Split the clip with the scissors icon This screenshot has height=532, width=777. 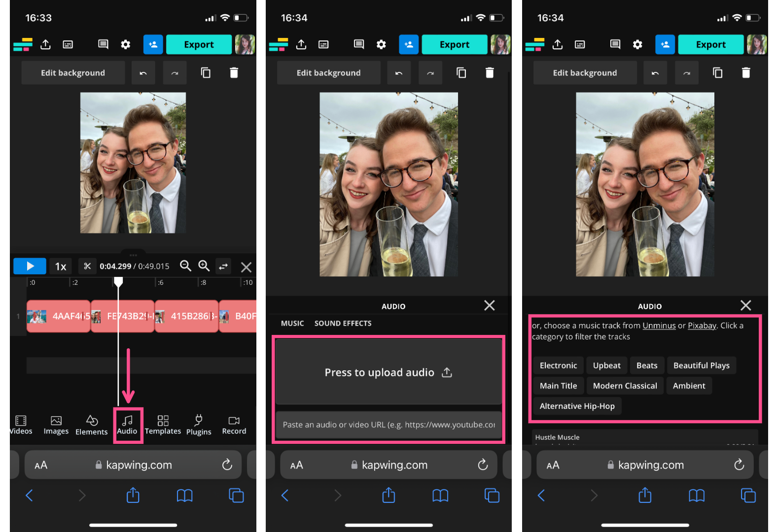click(87, 266)
